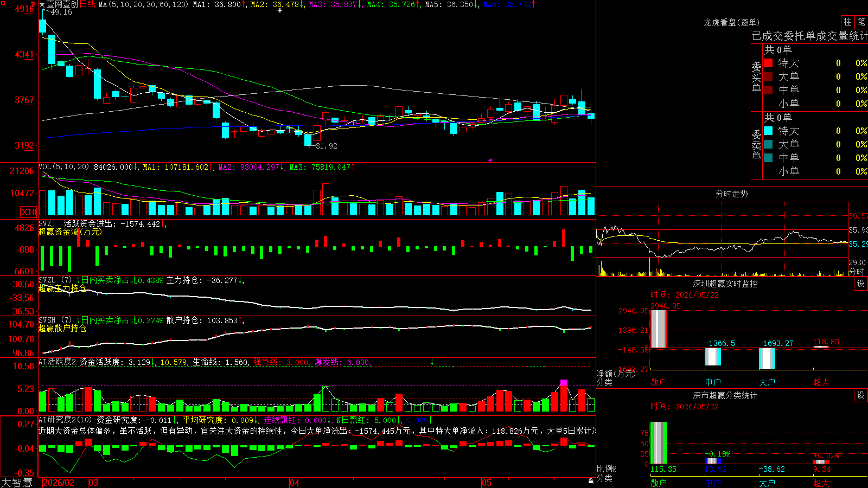Click the MA5: 36.350 value
Image resolution: width=868 pixels, height=488 pixels.
[x=449, y=4]
